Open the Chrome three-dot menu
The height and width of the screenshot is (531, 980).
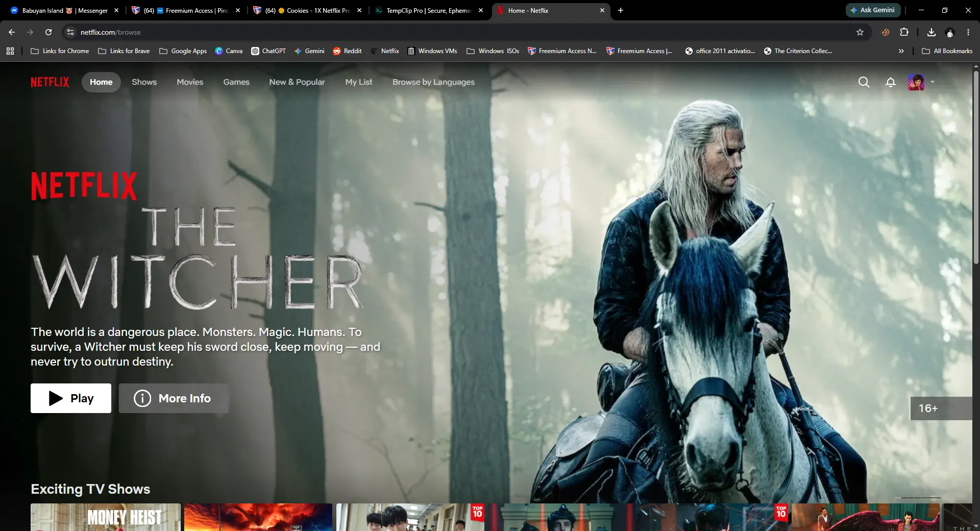pos(968,32)
